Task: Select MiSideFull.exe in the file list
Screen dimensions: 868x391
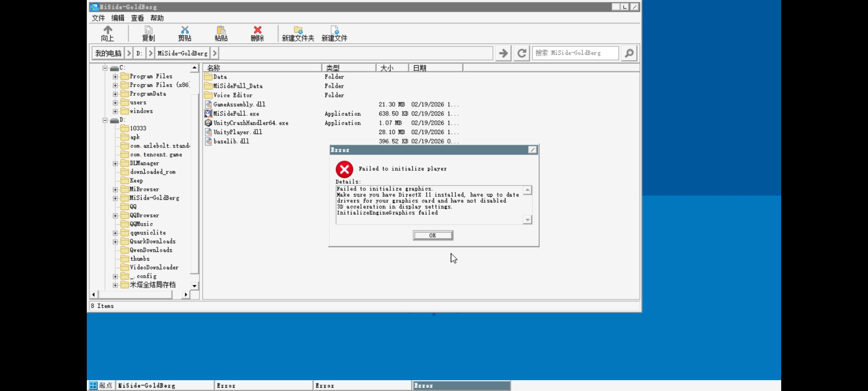Action: click(236, 114)
